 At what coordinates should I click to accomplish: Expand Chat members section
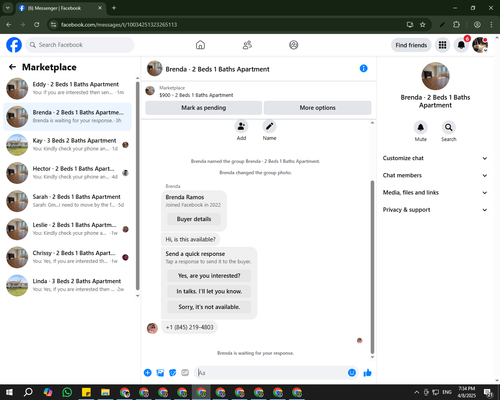435,175
